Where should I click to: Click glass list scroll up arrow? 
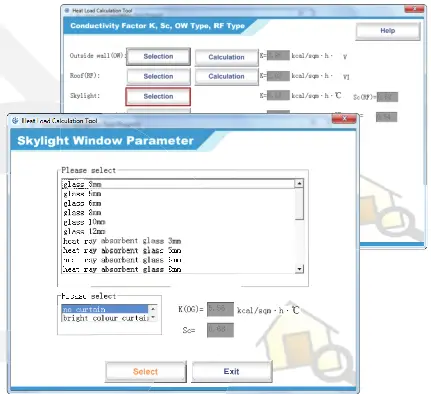[x=299, y=183]
